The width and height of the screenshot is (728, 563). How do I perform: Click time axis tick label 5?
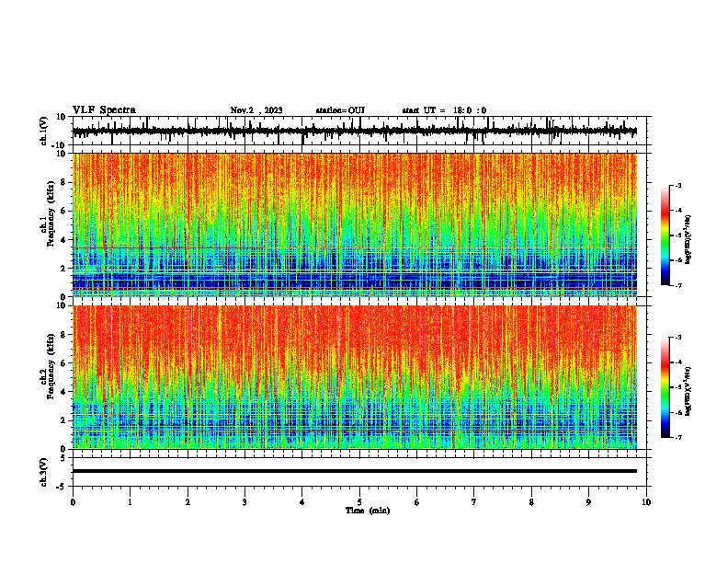pyautogui.click(x=359, y=502)
